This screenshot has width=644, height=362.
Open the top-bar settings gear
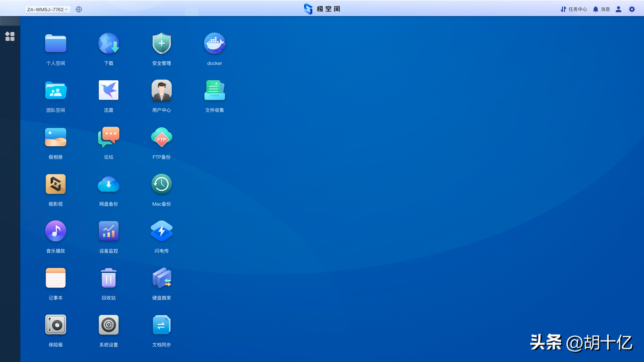coord(632,9)
